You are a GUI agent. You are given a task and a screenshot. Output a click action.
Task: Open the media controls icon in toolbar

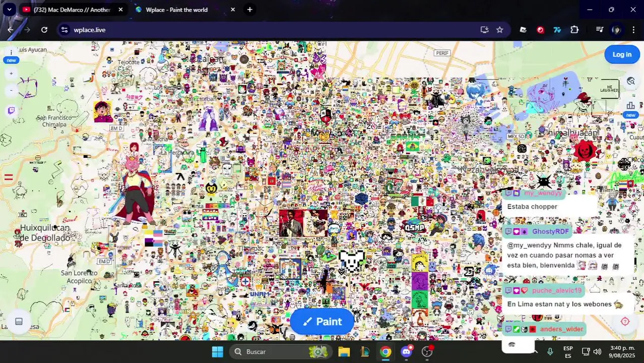tap(599, 30)
